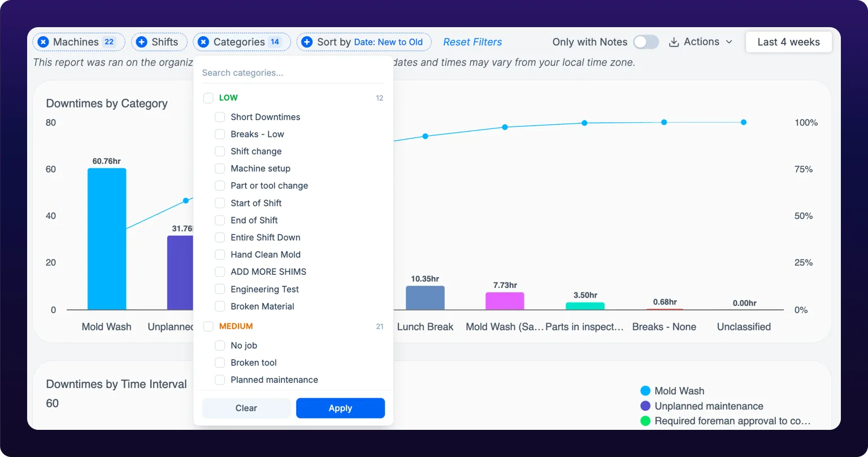This screenshot has width=868, height=457.
Task: Click the download icon next to Actions
Action: tap(674, 42)
